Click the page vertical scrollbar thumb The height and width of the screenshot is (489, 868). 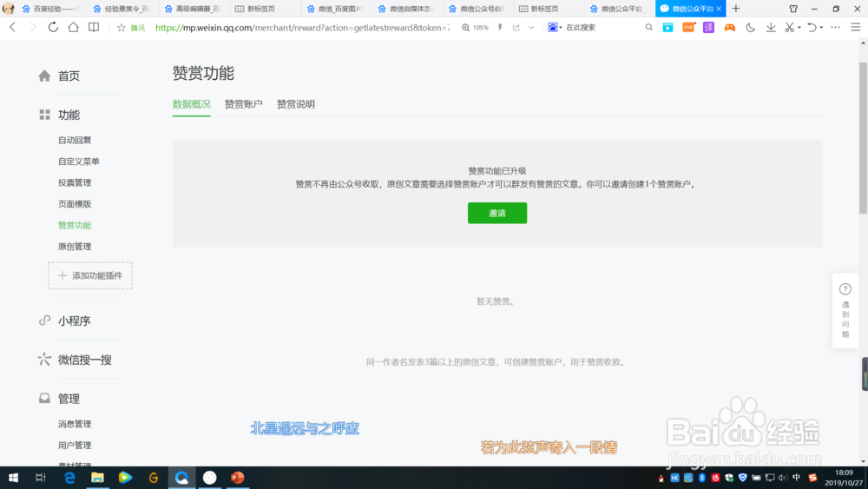pyautogui.click(x=863, y=137)
